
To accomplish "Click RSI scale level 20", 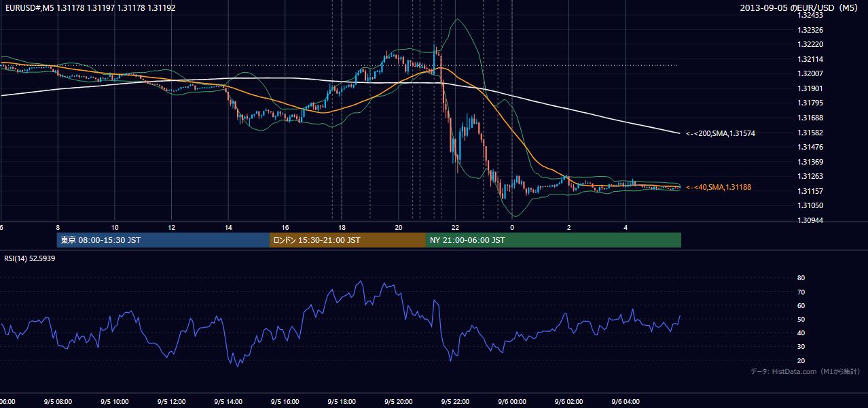I will click(801, 360).
